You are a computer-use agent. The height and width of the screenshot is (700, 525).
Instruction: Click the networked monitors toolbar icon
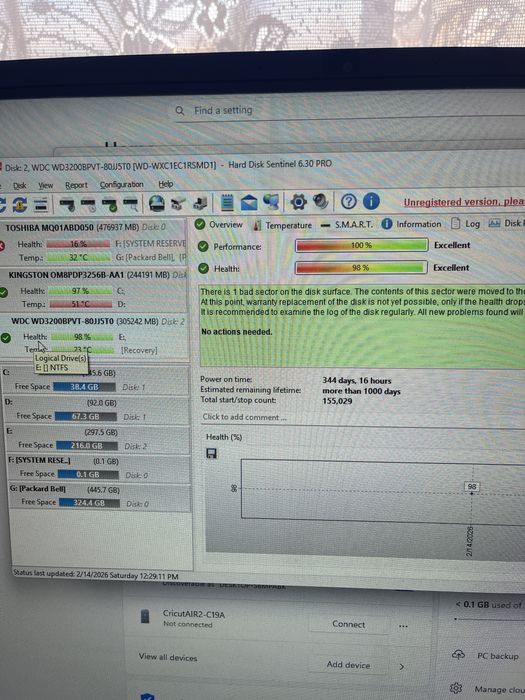(271, 201)
